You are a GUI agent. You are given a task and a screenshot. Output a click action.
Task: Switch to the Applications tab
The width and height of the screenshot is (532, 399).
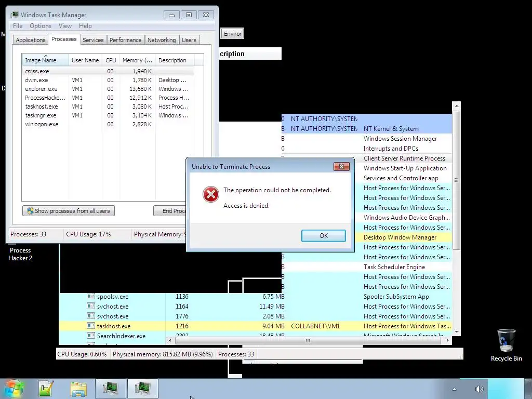pyautogui.click(x=30, y=40)
